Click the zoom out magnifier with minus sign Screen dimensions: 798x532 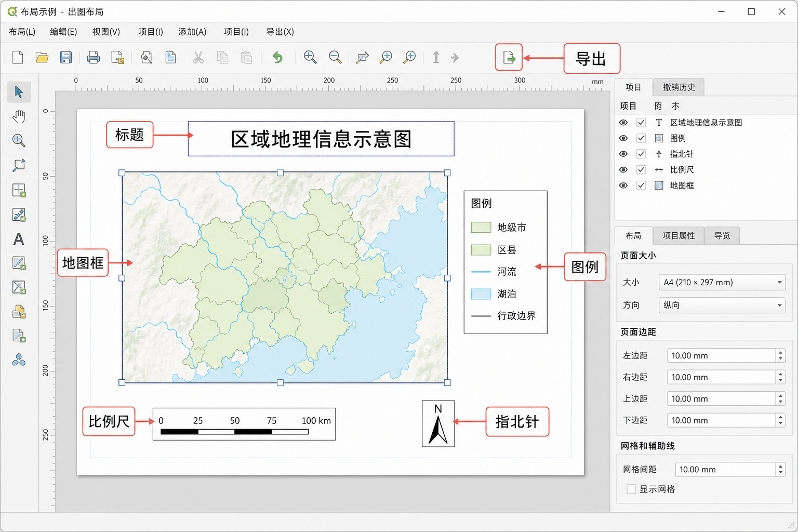click(335, 57)
